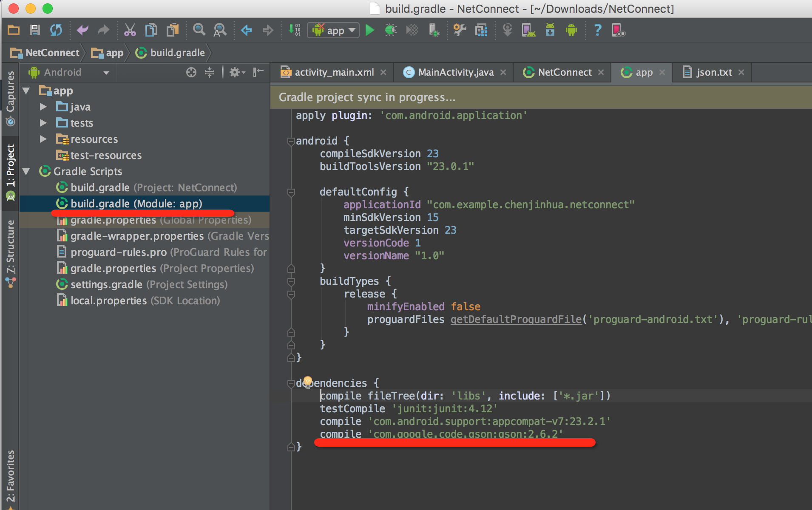Click Scroll from Source target icon
The image size is (812, 510).
[x=191, y=72]
